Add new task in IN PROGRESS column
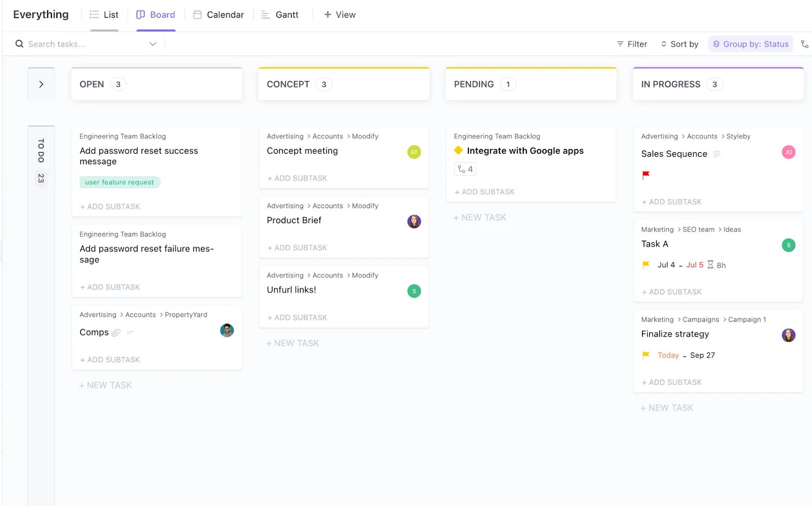This screenshot has width=812, height=506. pyautogui.click(x=667, y=408)
